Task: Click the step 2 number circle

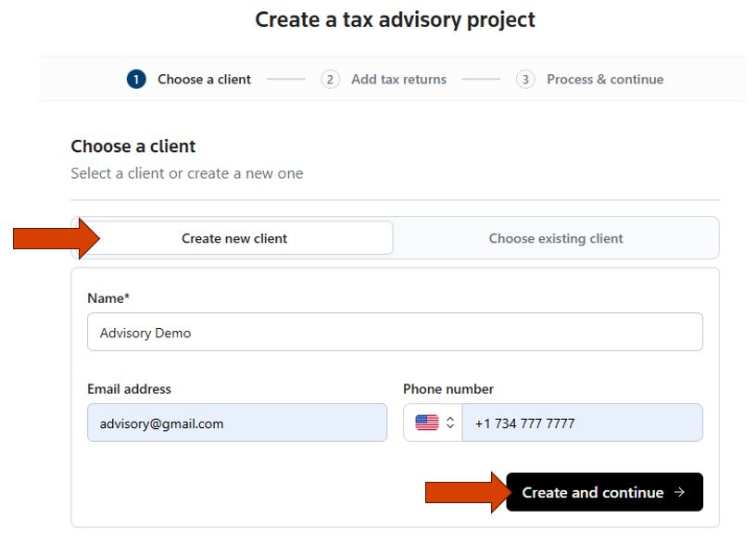Action: point(331,80)
